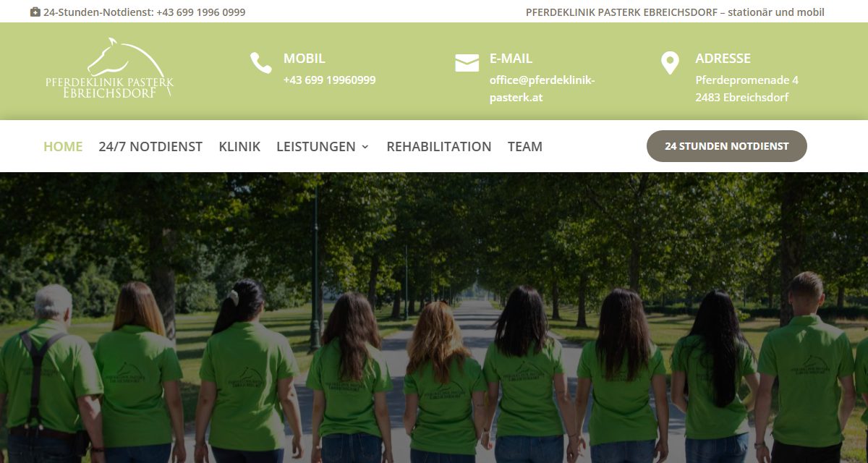Screen dimensions: 868x463
Task: Click the envelope icon next to E-MAIL
Action: 467,63
